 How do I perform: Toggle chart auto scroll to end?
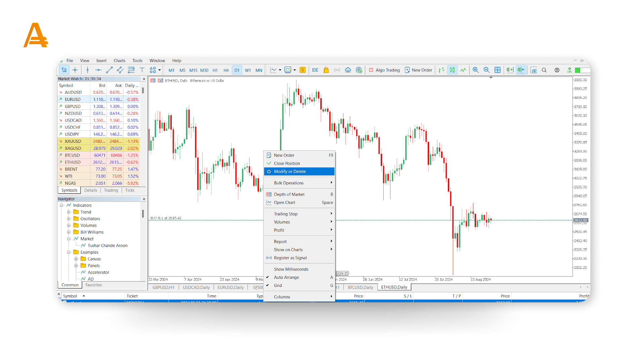[510, 70]
